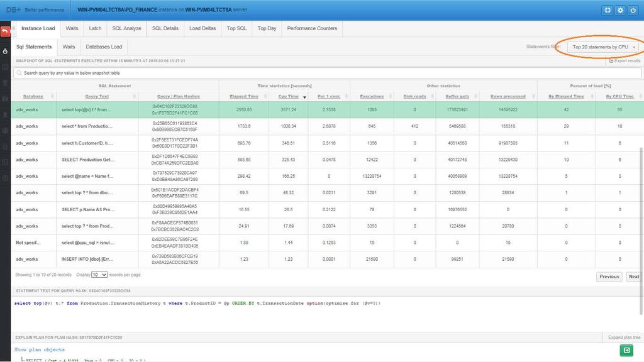Screen dimensions: 644x362
Task: Click sort arrows beside Disk reads header
Action: click(x=432, y=96)
